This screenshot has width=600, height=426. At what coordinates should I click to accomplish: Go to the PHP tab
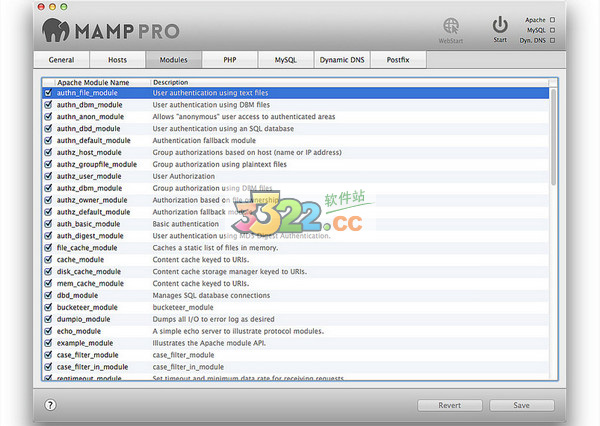click(230, 60)
